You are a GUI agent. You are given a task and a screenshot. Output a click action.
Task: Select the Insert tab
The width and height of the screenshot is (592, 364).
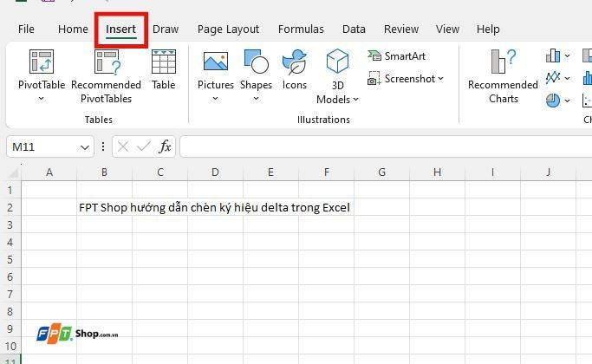(x=120, y=29)
